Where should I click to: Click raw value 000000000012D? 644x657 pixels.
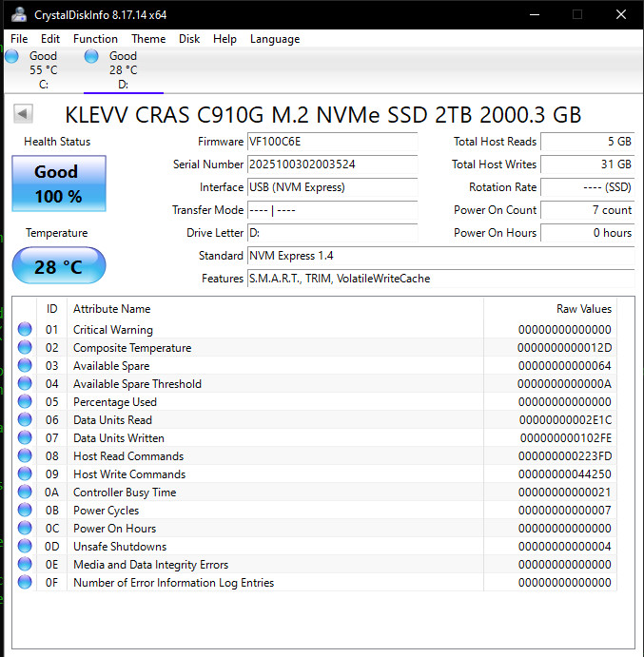564,348
